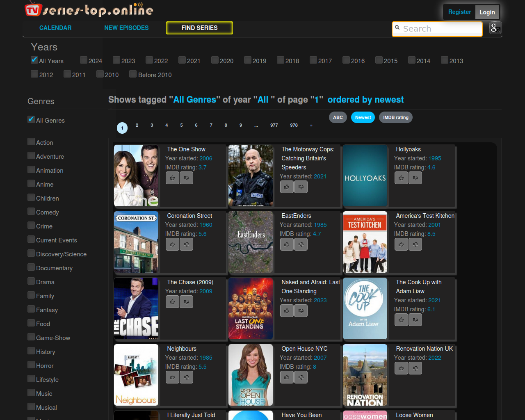Viewport: 525px width, 420px height.
Task: Thumbs up America's Test Kitchen
Action: click(x=401, y=244)
